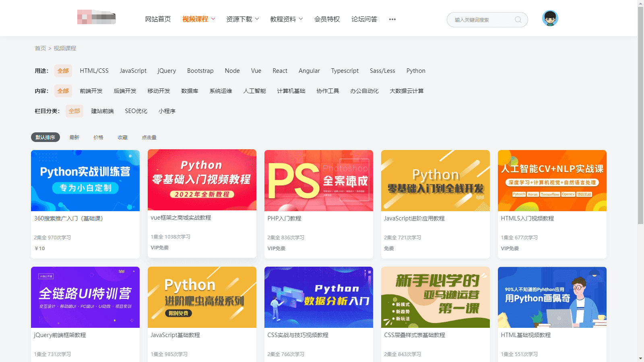Sort courses by 价格
644x362 pixels.
[99, 137]
